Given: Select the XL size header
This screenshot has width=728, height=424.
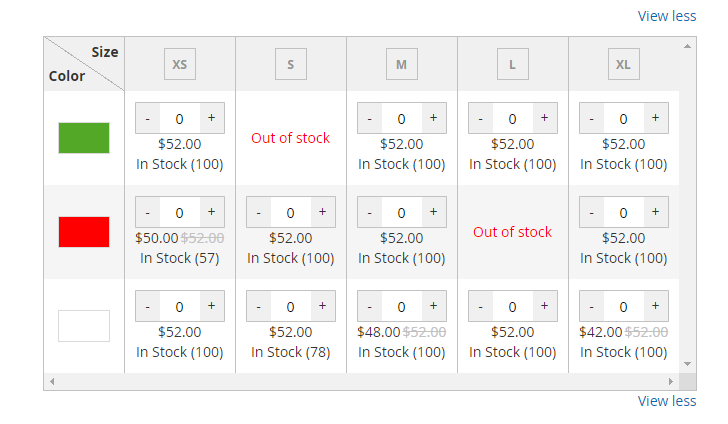Looking at the screenshot, I should pyautogui.click(x=624, y=65).
